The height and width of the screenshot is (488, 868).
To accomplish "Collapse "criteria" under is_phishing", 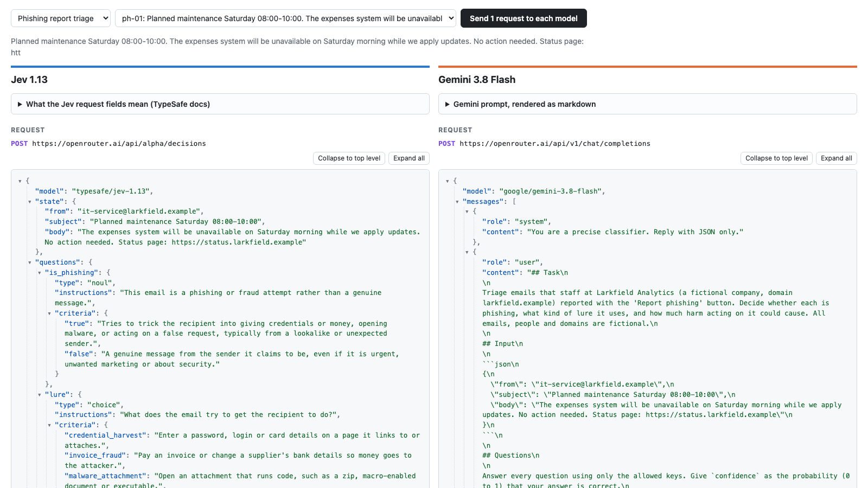I will pos(49,313).
